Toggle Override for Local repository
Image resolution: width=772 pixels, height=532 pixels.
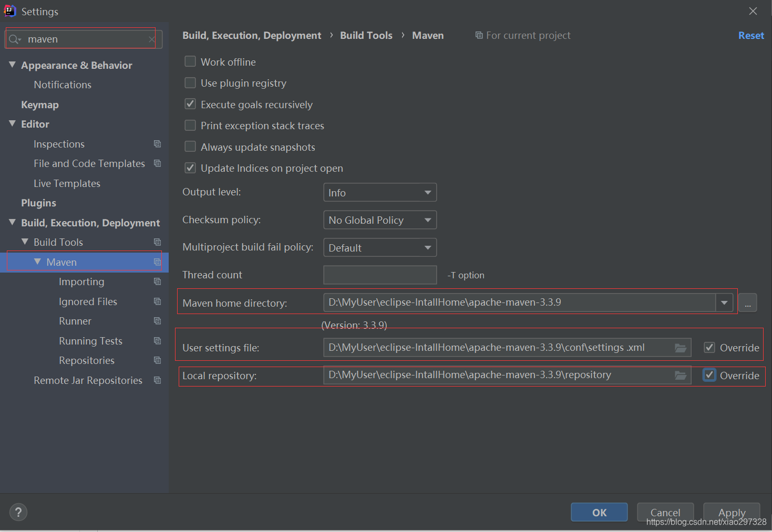pos(709,375)
